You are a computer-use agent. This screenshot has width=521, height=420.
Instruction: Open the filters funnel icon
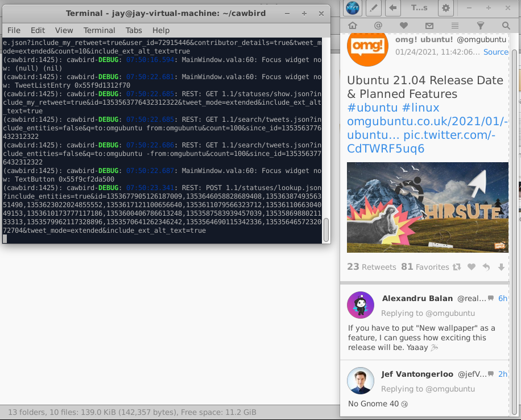tap(481, 26)
